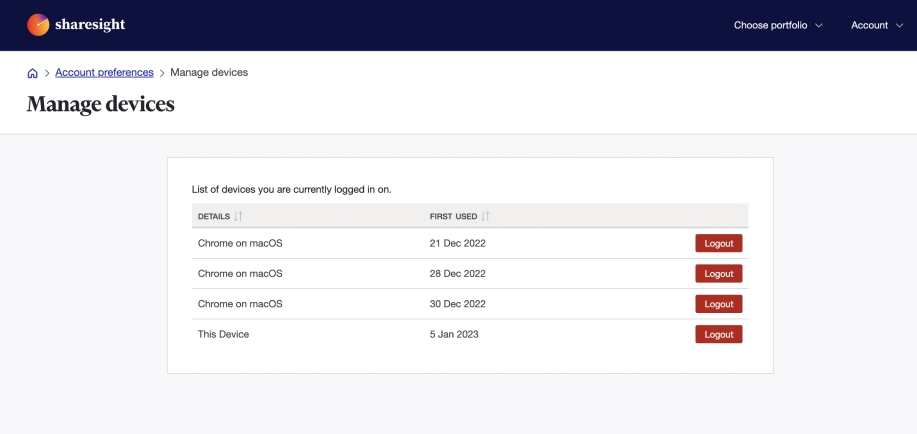Sort table by Details column arrows
Viewport: 917px width, 434px height.
(x=238, y=216)
